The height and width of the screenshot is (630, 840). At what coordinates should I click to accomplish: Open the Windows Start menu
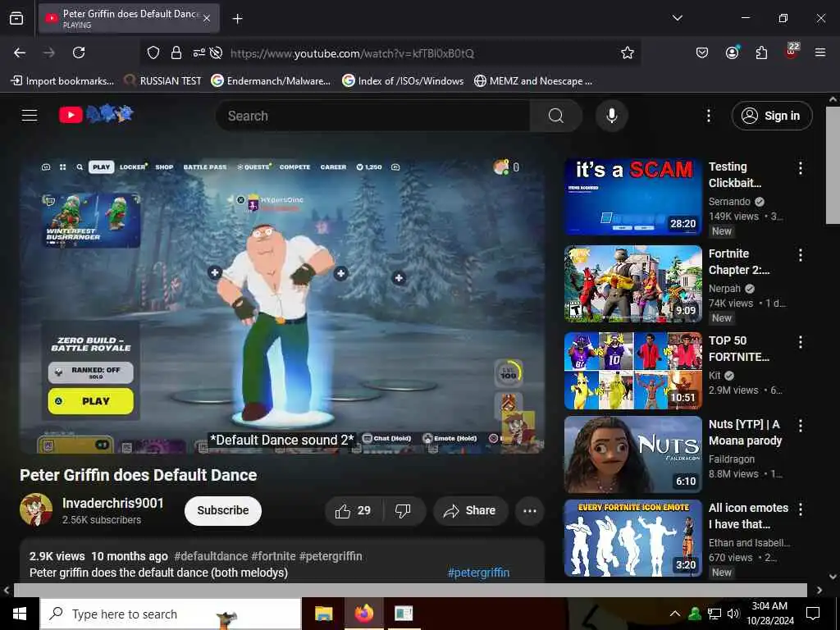click(20, 614)
